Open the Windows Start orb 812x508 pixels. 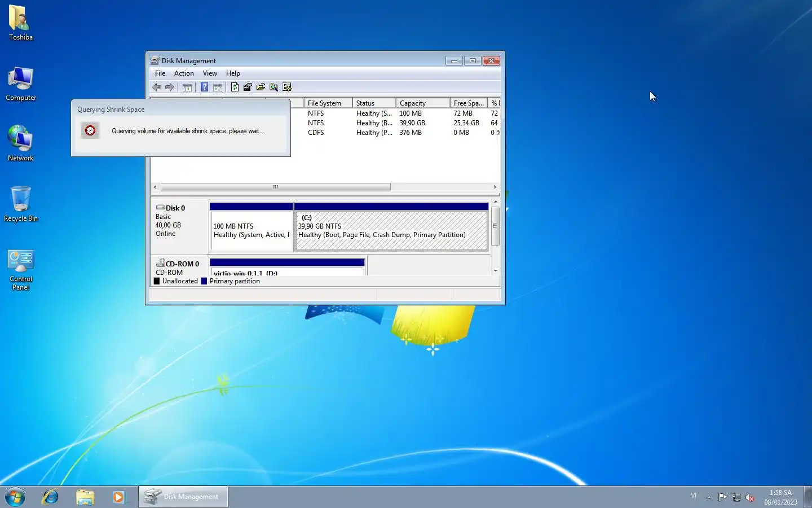[x=15, y=497]
